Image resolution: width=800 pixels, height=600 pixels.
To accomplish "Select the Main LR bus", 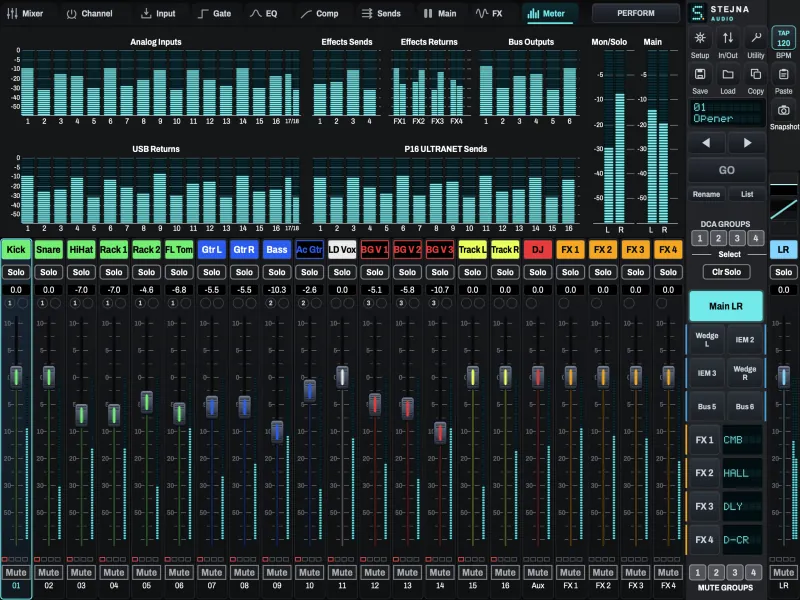I will click(726, 306).
